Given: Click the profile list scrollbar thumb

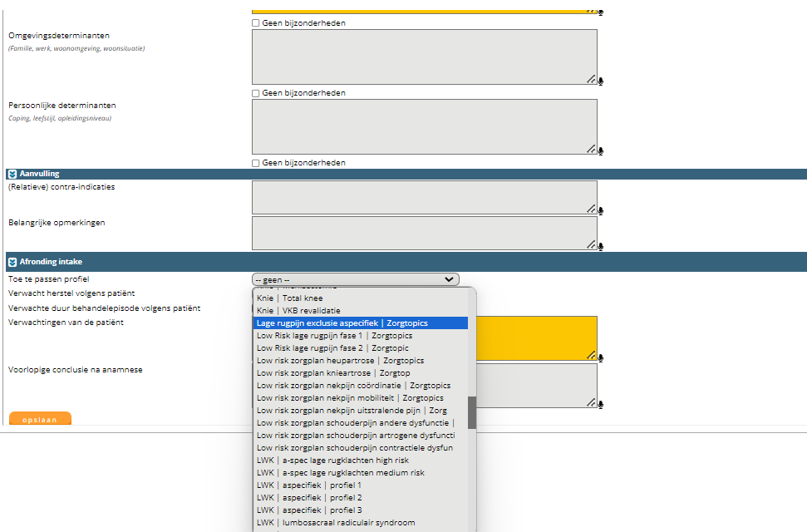Looking at the screenshot, I should pyautogui.click(x=472, y=412).
